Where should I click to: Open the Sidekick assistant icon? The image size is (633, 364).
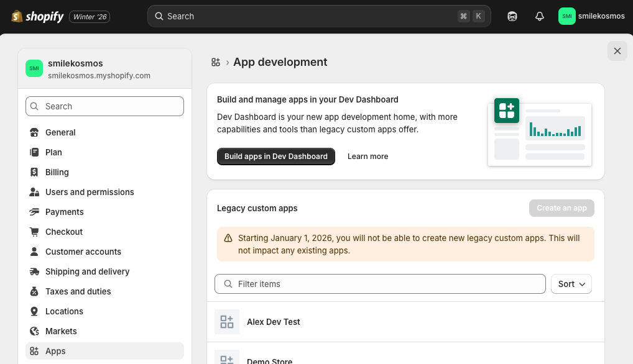(512, 16)
